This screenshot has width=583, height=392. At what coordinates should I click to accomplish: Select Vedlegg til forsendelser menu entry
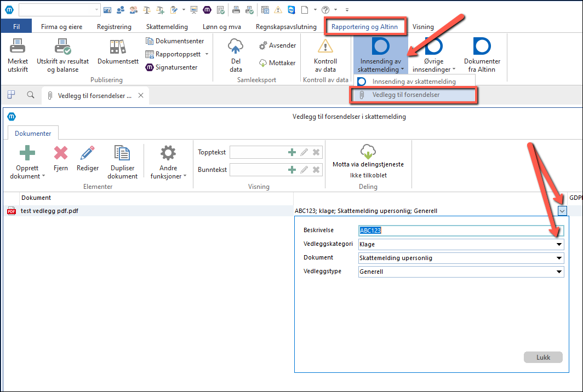click(406, 95)
